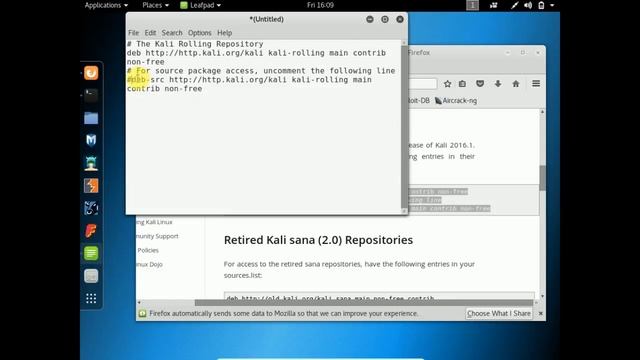The width and height of the screenshot is (640, 360).
Task: Show all applications grid
Action: point(91,298)
